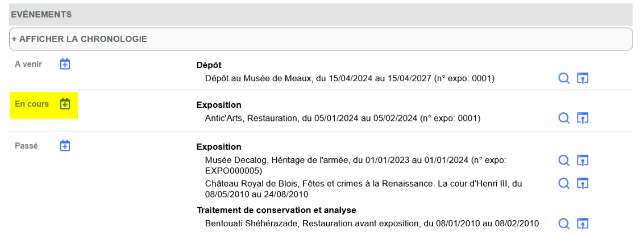Expand the Afficher la chronologie section

(80, 39)
